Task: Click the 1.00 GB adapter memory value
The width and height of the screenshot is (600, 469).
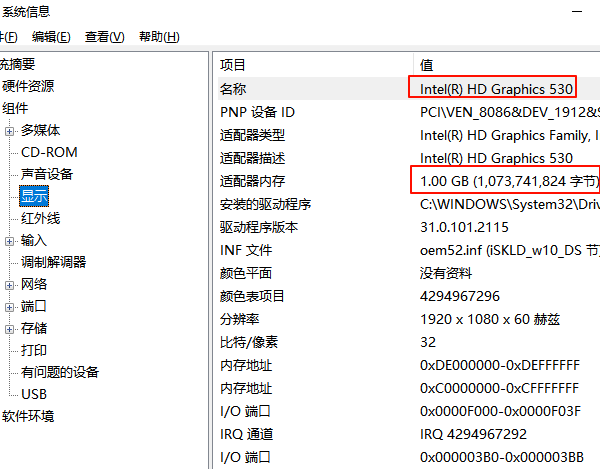Action: click(510, 181)
